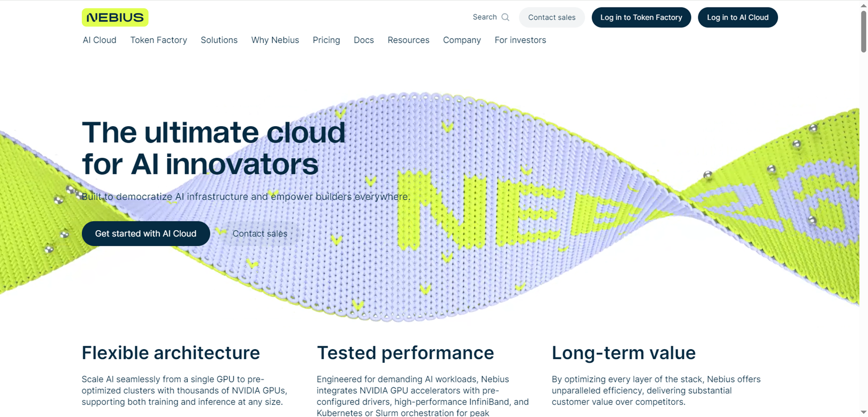Screen dimensions: 868x417
Task: Click the Engineered for demanding AI workloads paragraph
Action: pos(423,396)
